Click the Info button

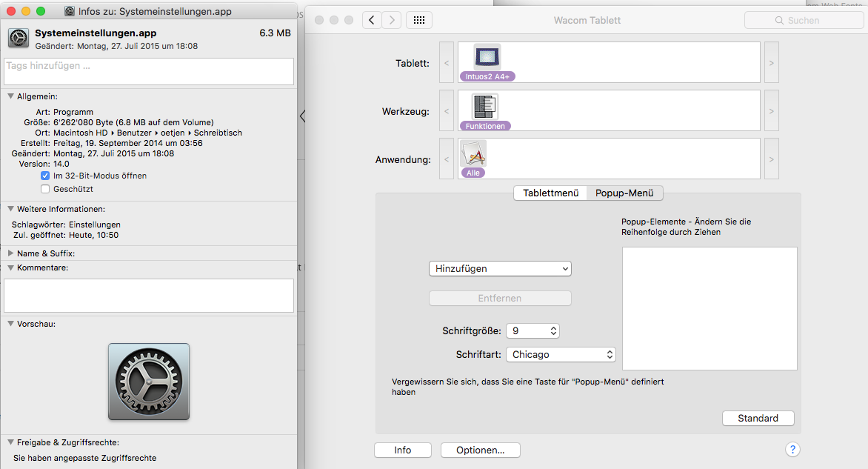402,450
